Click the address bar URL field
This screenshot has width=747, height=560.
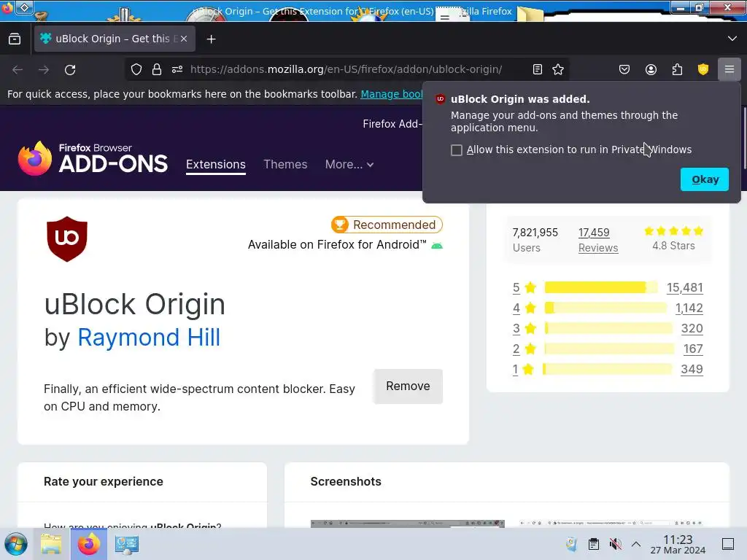click(x=346, y=69)
